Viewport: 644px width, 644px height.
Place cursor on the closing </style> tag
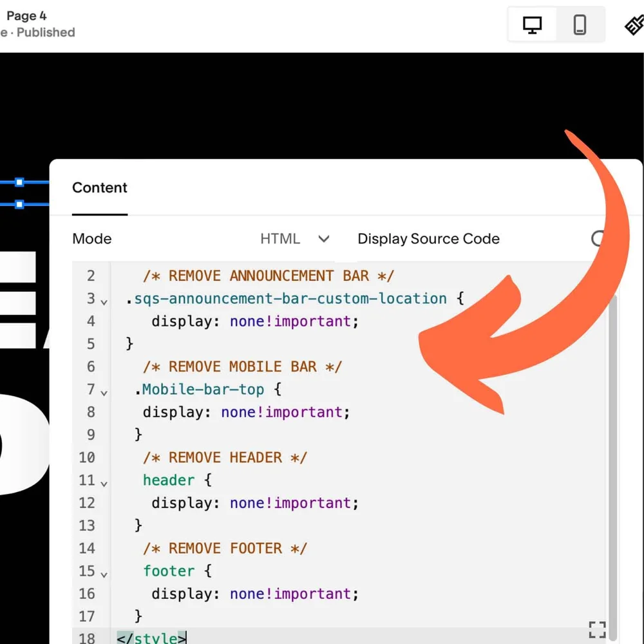[151, 636]
